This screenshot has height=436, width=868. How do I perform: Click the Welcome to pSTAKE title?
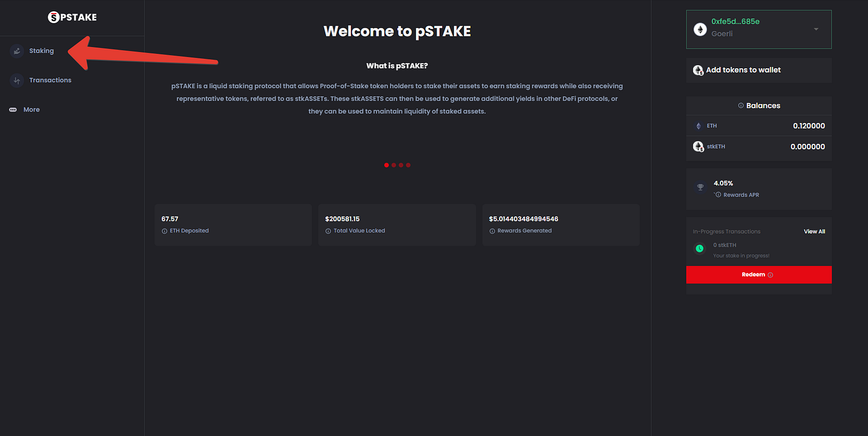point(397,31)
